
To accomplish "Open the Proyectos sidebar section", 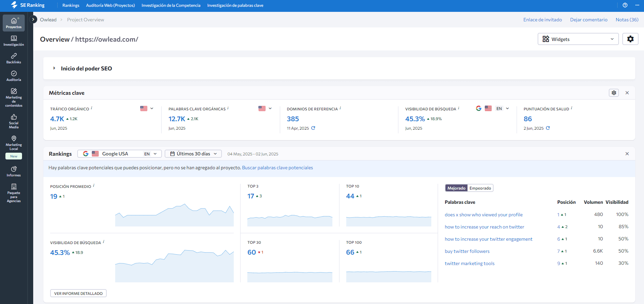I will [x=14, y=23].
